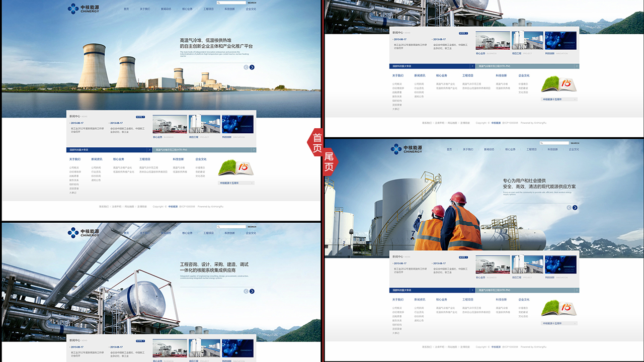The width and height of the screenshot is (644, 362).
Task: Click 联系我们 footer link on the workers page
Action: coord(427,347)
